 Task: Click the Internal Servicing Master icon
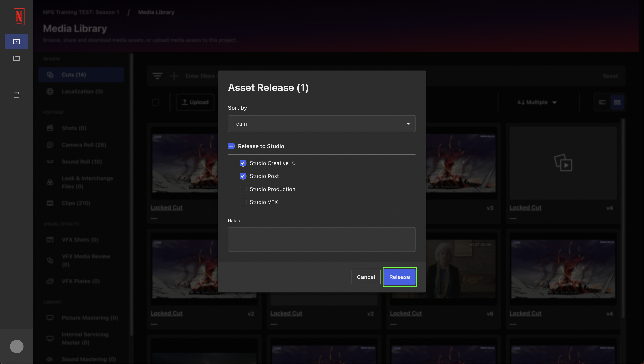click(50, 338)
